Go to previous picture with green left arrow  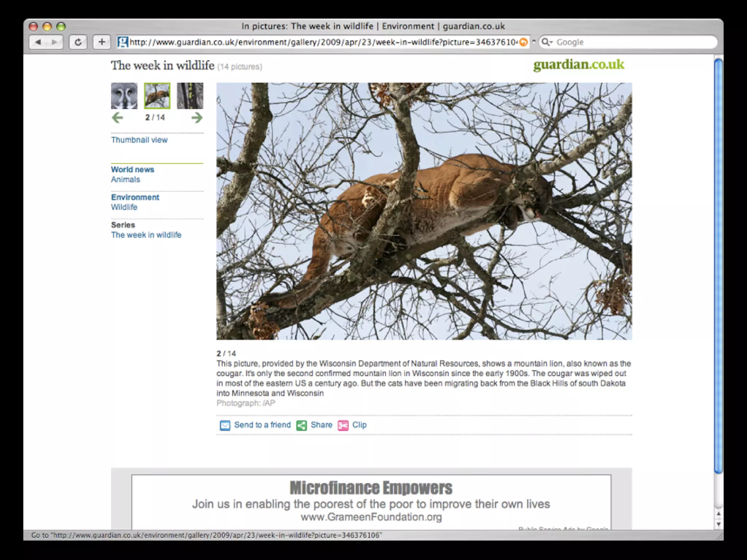click(x=117, y=117)
